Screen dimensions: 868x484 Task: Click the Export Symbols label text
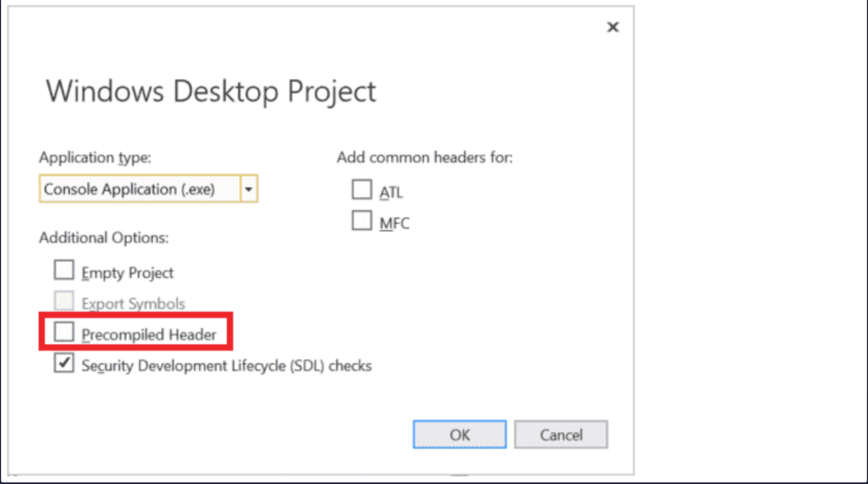133,304
